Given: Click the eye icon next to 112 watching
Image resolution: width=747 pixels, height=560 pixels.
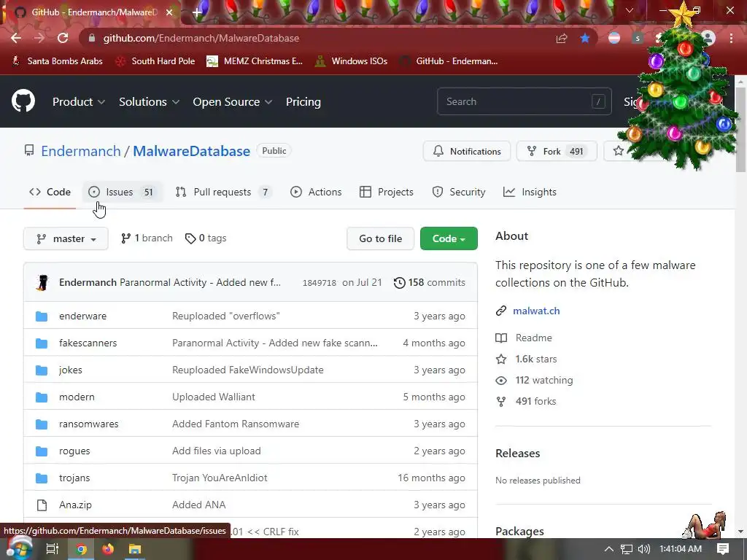Looking at the screenshot, I should (501, 381).
